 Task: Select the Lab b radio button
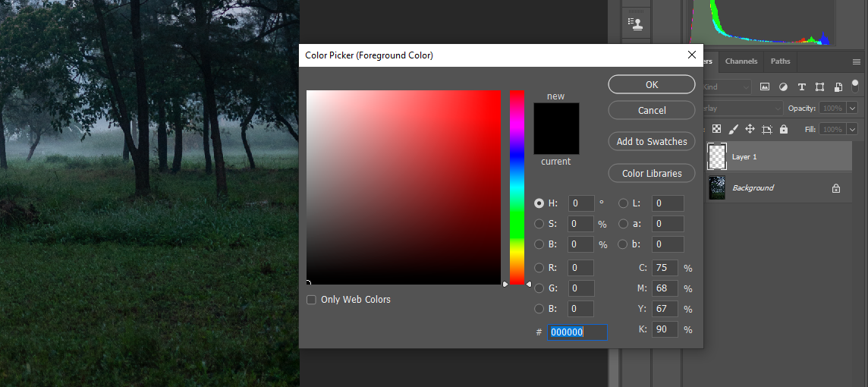pyautogui.click(x=623, y=244)
